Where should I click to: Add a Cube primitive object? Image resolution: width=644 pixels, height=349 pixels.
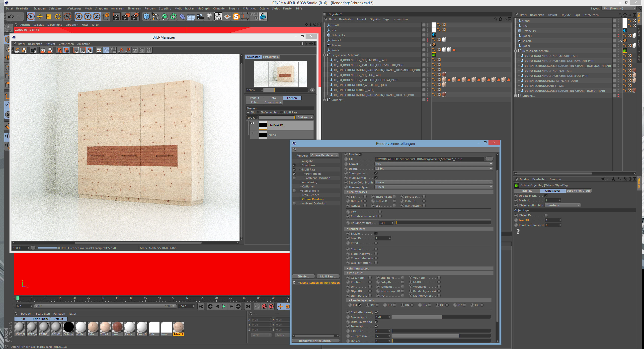(x=146, y=17)
